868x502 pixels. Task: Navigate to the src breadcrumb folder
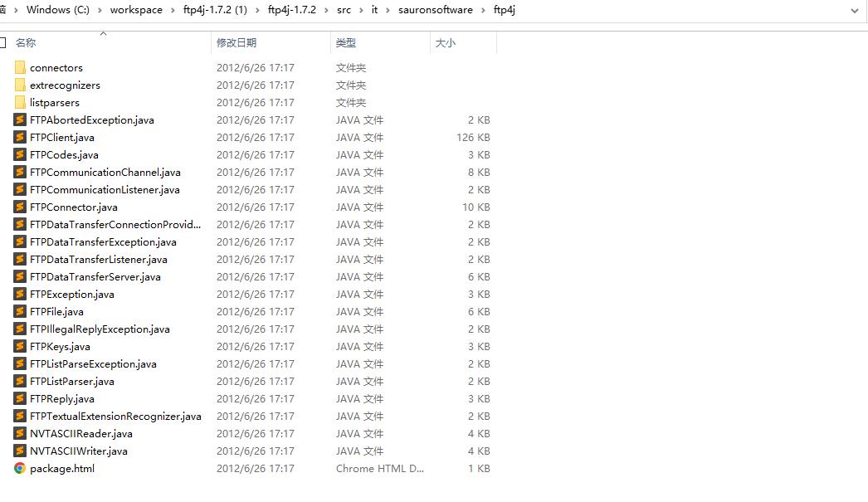344,10
